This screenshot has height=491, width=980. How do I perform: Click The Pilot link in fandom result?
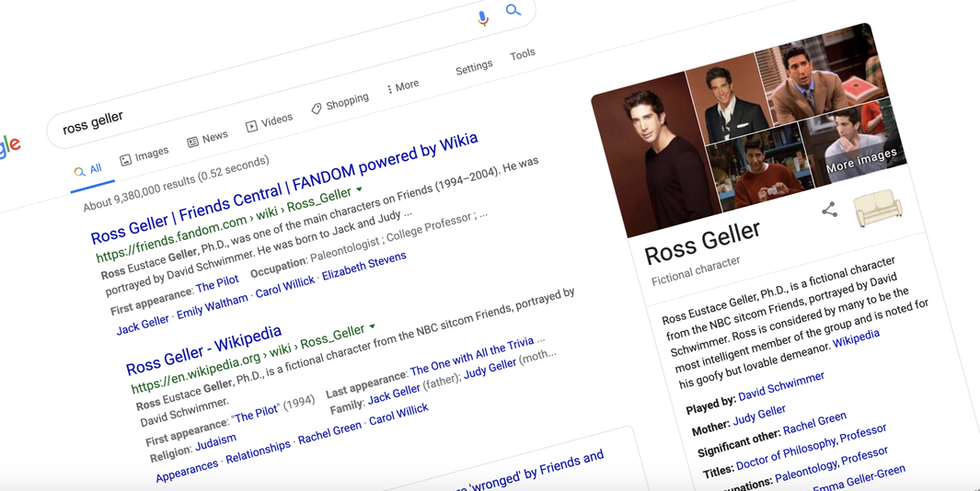[x=217, y=284]
